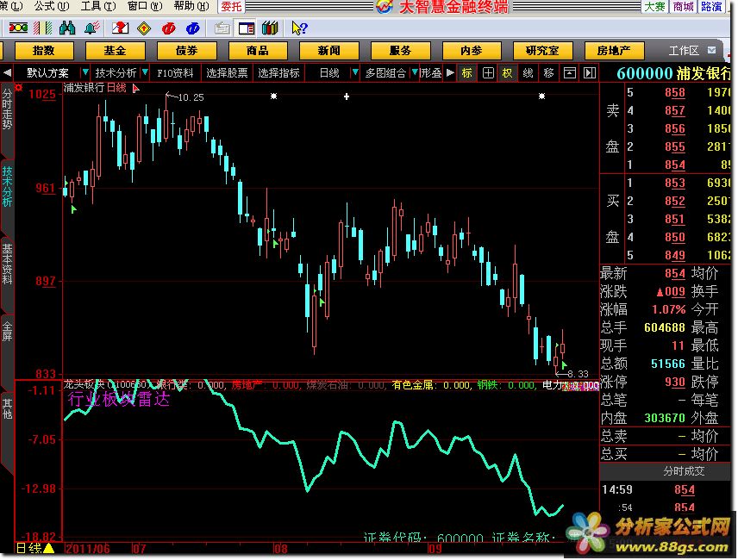Viewport: 738px width, 560px height.
Task: Click the sell price 858 in order book
Action: click(x=675, y=93)
